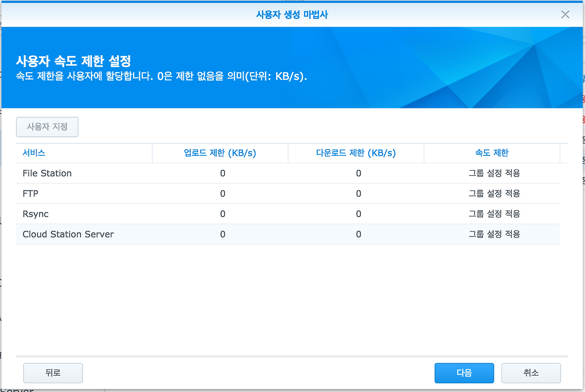The image size is (585, 392).
Task: Click the 취소 button
Action: click(531, 373)
